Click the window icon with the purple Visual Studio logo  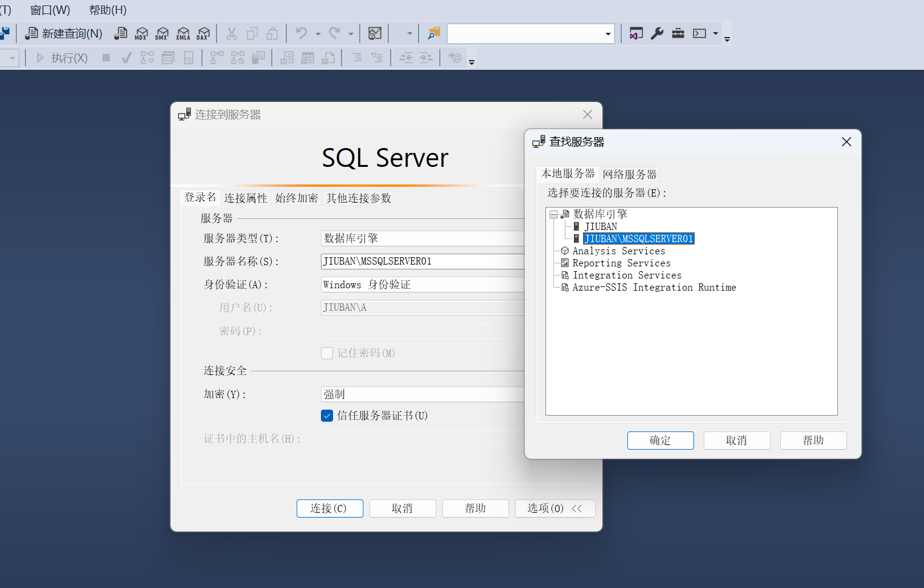tap(636, 33)
